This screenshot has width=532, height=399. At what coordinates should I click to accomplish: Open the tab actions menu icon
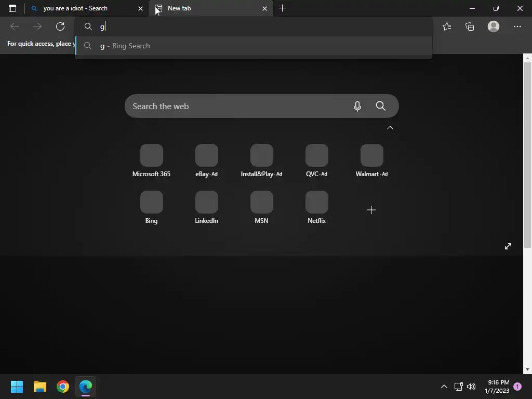coord(12,8)
